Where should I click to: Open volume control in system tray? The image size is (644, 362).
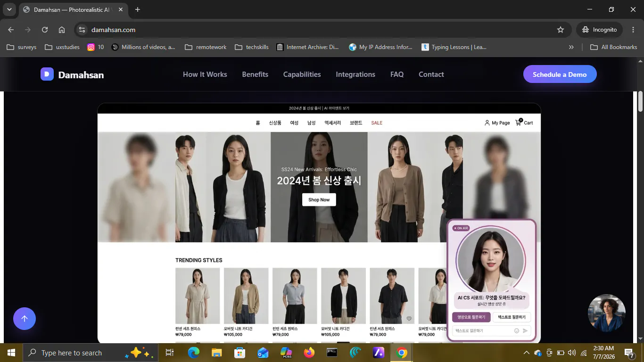coord(572,353)
